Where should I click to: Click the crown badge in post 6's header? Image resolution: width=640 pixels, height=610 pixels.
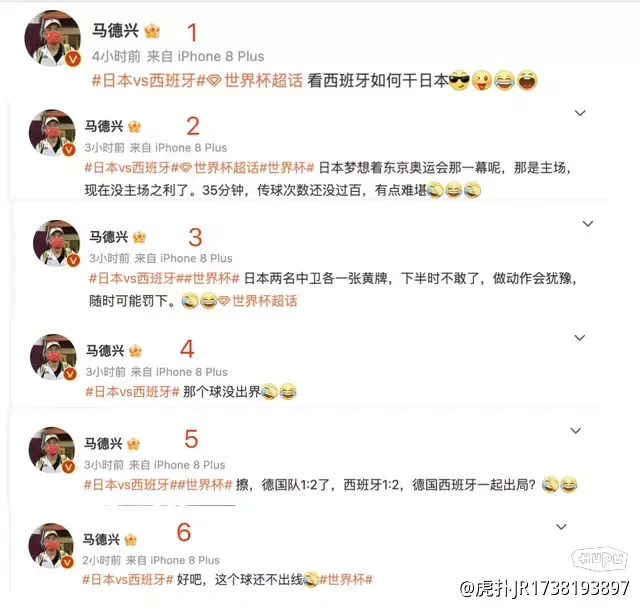[x=131, y=539]
